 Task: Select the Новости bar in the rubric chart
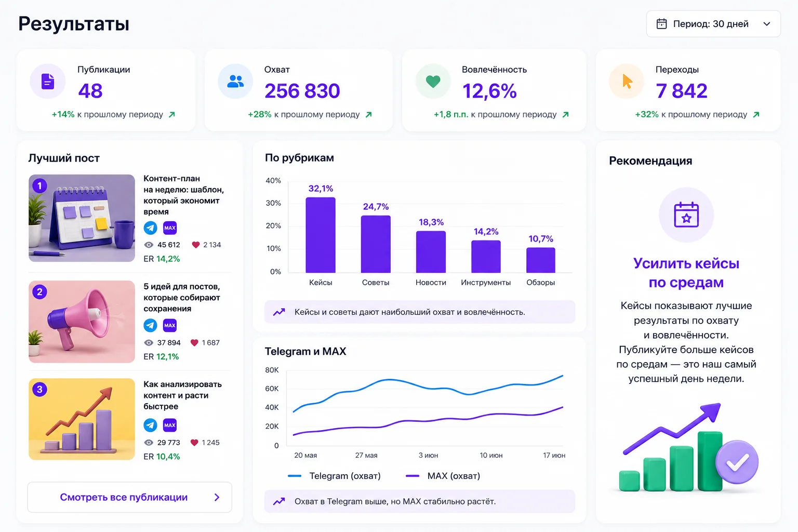431,252
